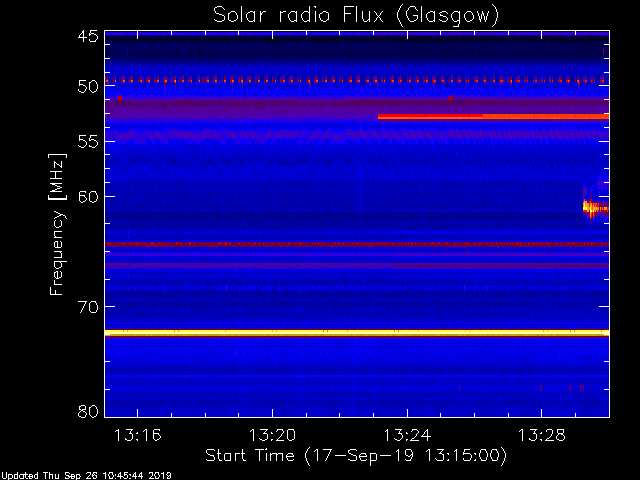640x480 pixels.
Task: Click the bright yellow interference line near 72 MHz
Action: [x=357, y=333]
